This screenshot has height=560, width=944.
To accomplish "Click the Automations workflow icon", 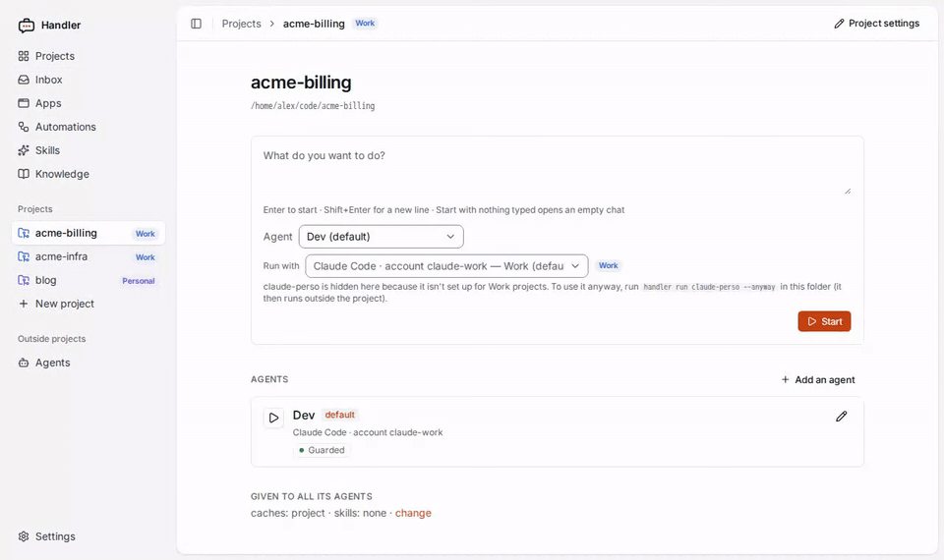I will tap(24, 127).
